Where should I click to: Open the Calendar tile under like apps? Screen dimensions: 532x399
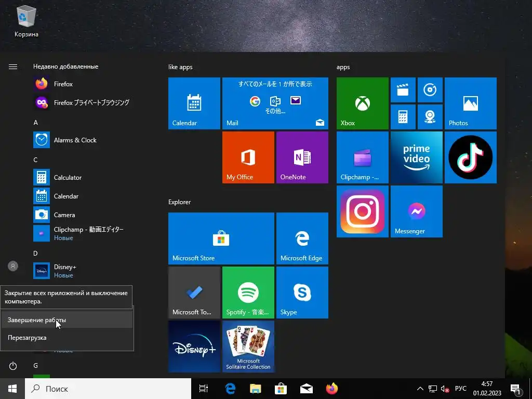coord(194,103)
